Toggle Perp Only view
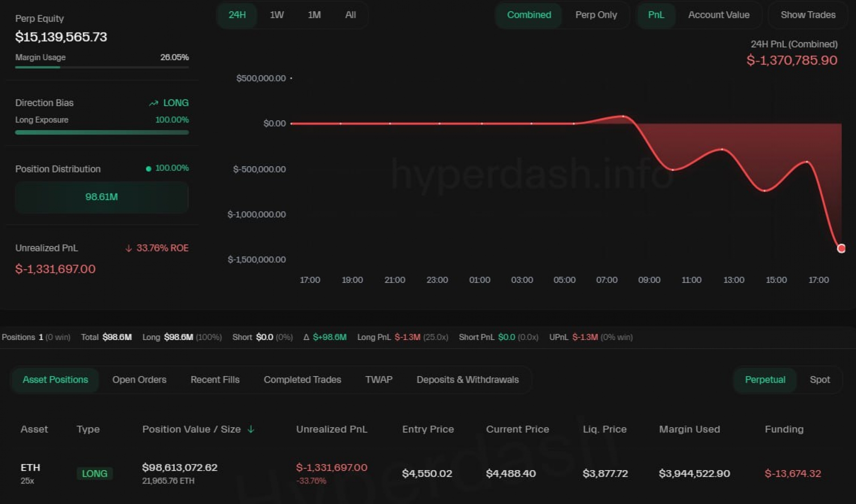 596,15
